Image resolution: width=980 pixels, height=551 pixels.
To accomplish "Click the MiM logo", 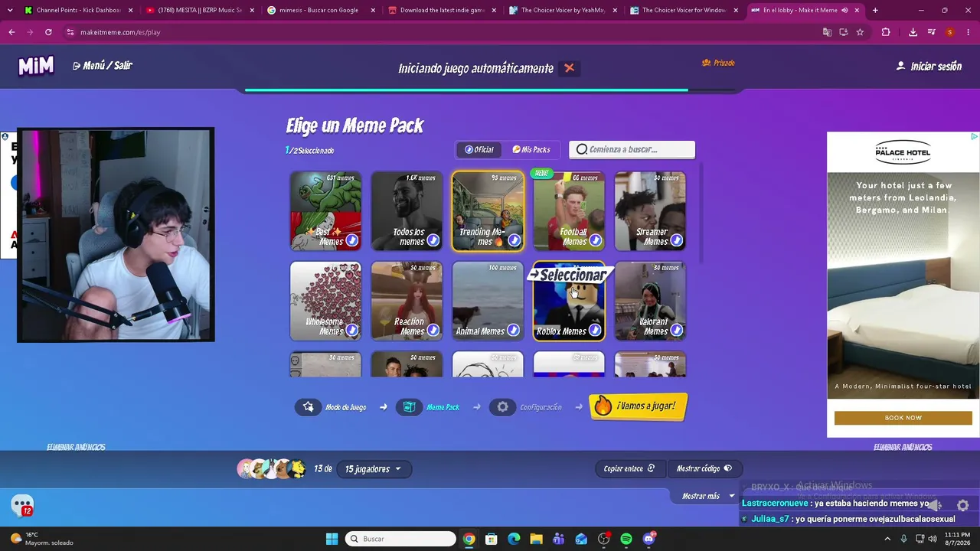I will coord(36,66).
